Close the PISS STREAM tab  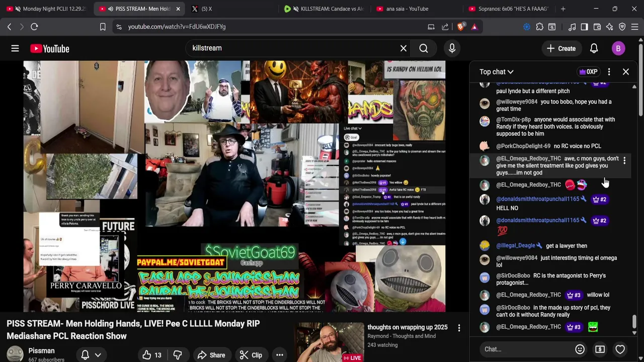click(179, 9)
